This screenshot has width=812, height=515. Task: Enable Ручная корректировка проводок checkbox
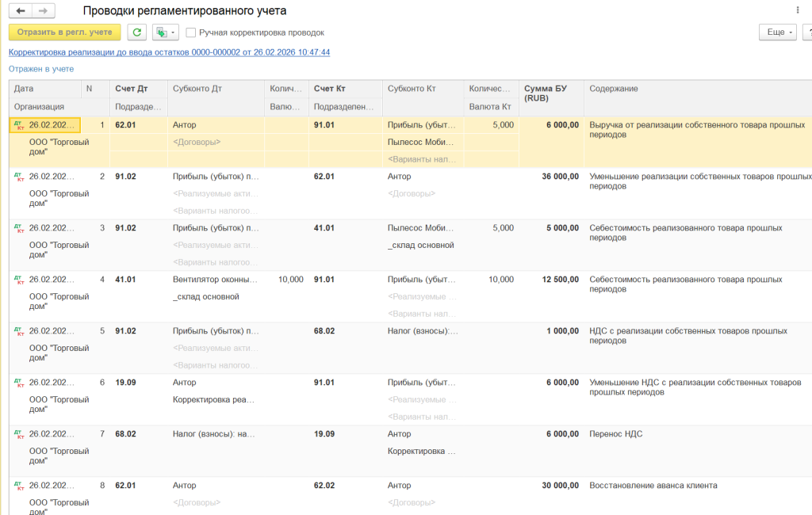pyautogui.click(x=191, y=32)
